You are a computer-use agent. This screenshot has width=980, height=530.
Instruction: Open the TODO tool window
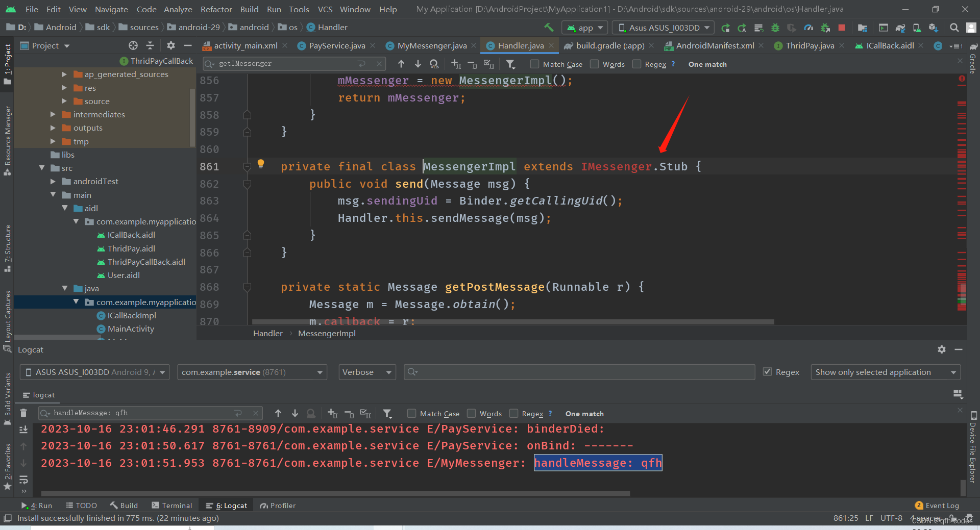82,506
